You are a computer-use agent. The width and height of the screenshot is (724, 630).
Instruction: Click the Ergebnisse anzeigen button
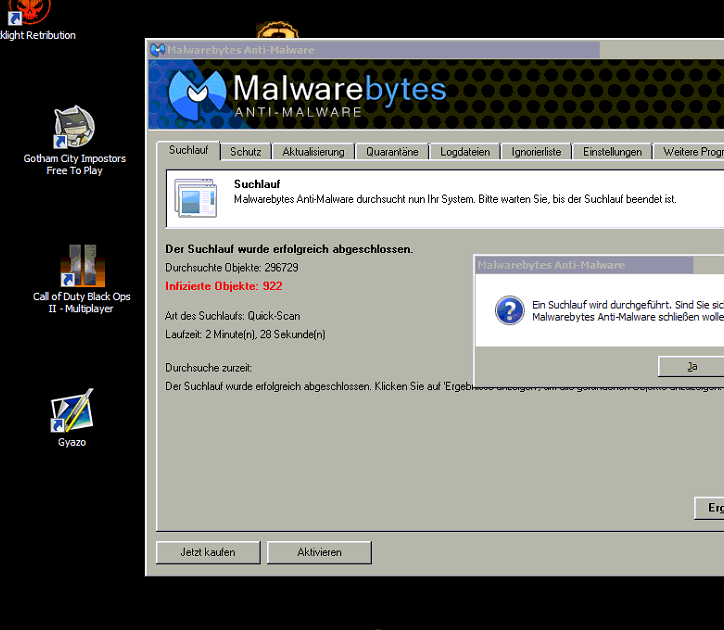coord(709,508)
